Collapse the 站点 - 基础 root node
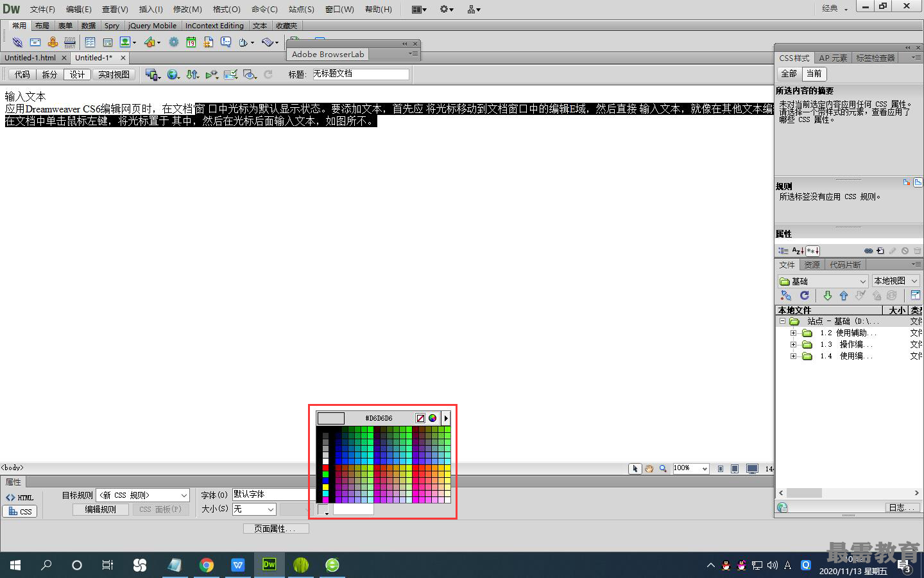The image size is (924, 578). coord(782,321)
